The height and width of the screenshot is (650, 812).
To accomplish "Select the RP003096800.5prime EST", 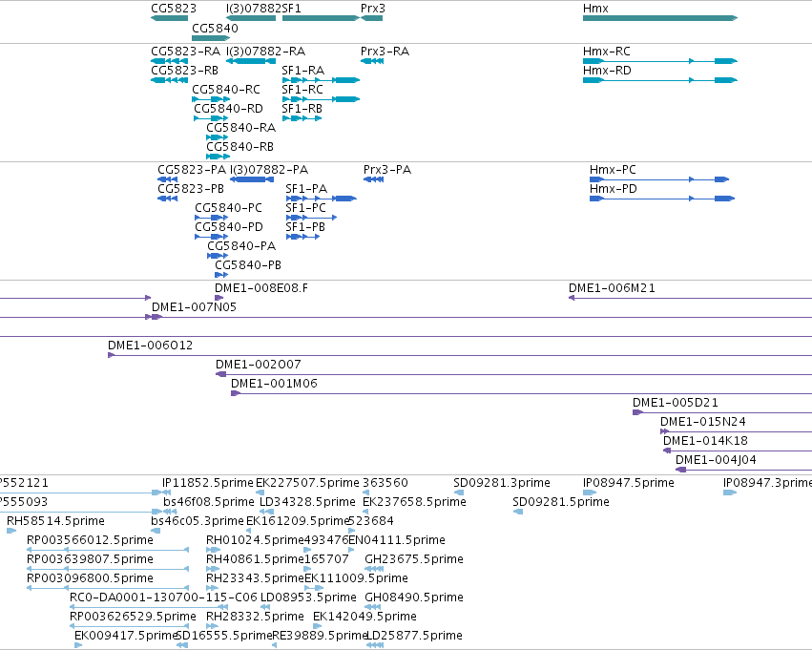I will [108, 588].
